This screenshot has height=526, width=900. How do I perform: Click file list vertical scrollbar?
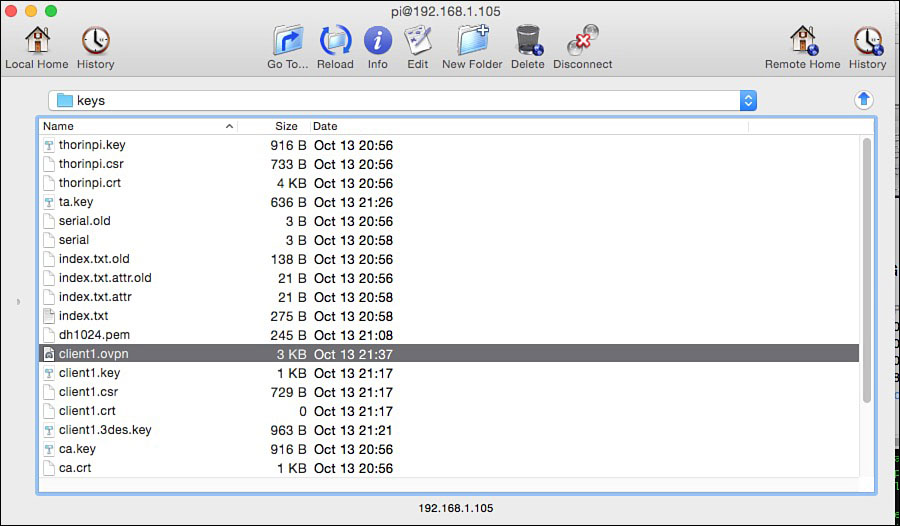(867, 270)
